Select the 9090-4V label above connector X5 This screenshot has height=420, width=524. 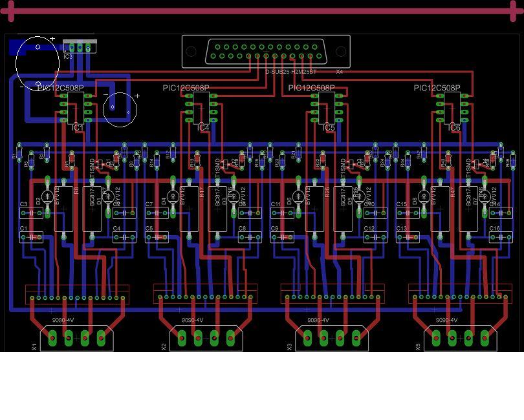tap(446, 320)
